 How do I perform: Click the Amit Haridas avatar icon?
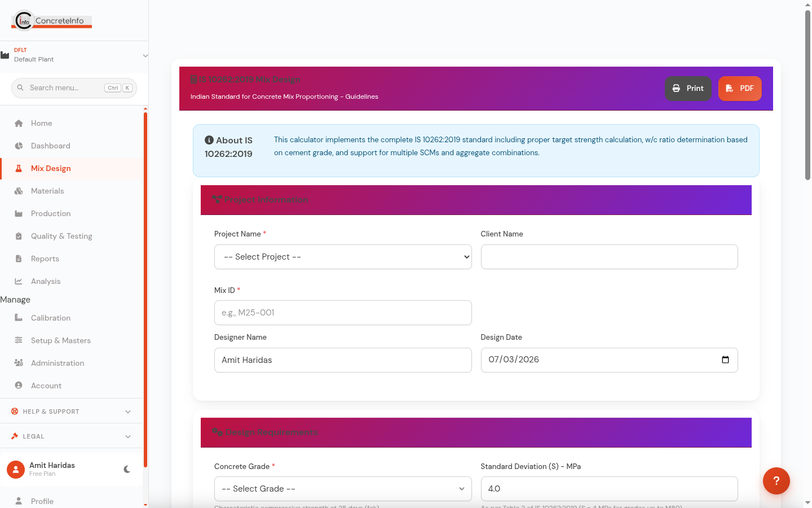(x=15, y=469)
